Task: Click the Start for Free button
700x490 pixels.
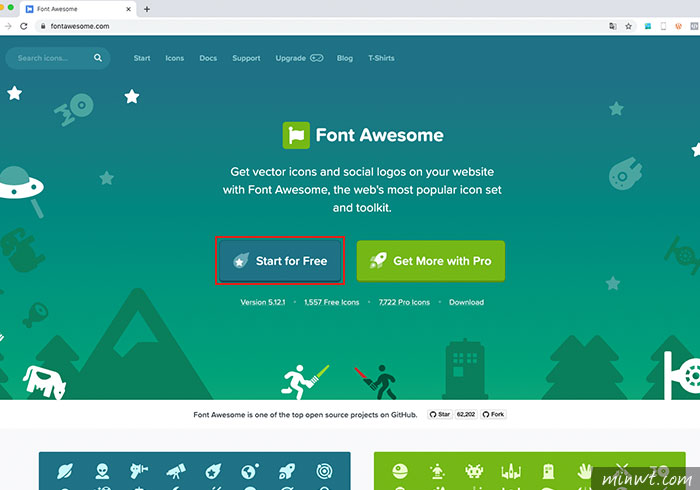Action: (280, 261)
